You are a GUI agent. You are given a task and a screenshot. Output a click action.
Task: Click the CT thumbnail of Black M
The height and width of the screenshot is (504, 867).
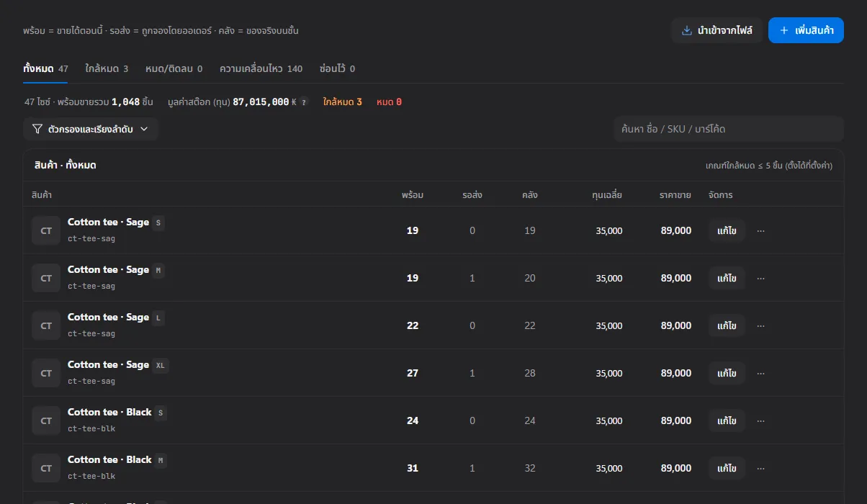46,468
